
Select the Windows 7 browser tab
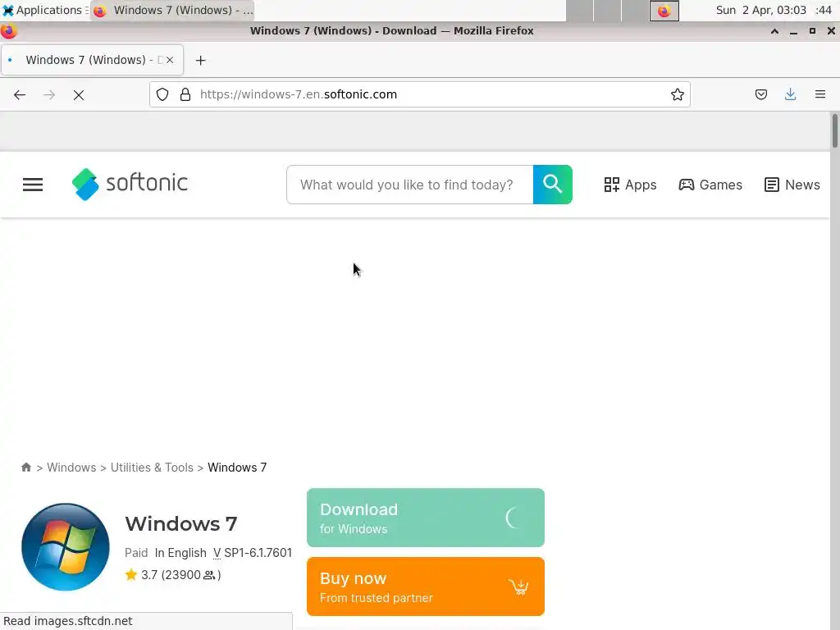click(x=92, y=60)
